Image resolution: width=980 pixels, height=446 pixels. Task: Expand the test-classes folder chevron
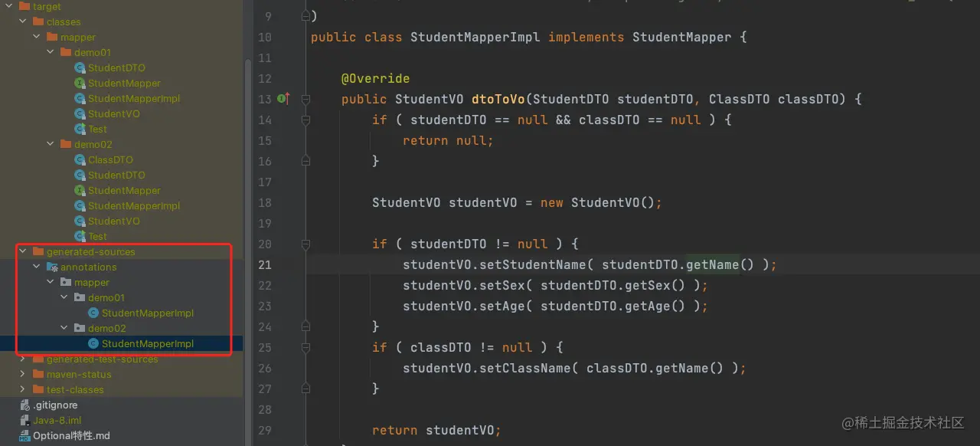[x=23, y=389]
